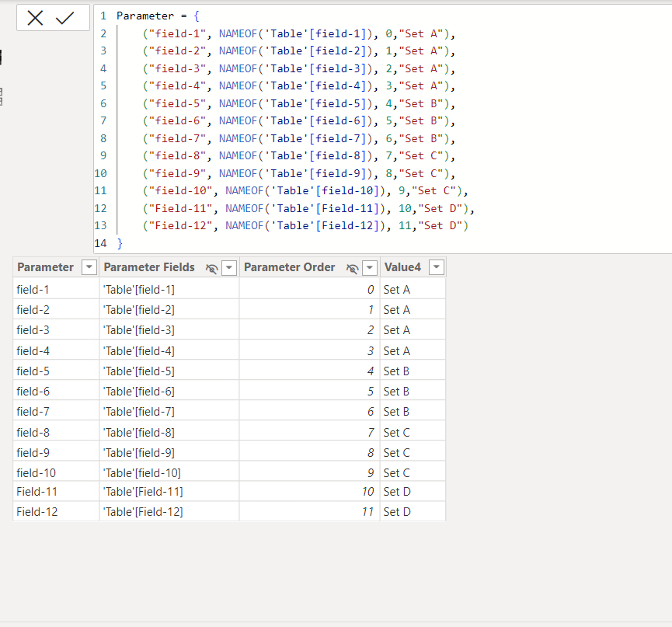The width and height of the screenshot is (672, 627).
Task: Click line number 10 in editor gutter
Action: point(101,173)
